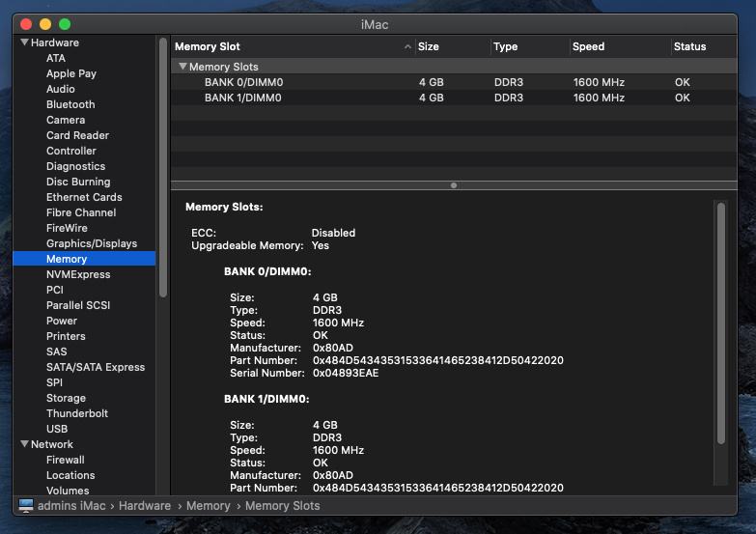Click the Size column header
756x534 pixels.
[429, 46]
